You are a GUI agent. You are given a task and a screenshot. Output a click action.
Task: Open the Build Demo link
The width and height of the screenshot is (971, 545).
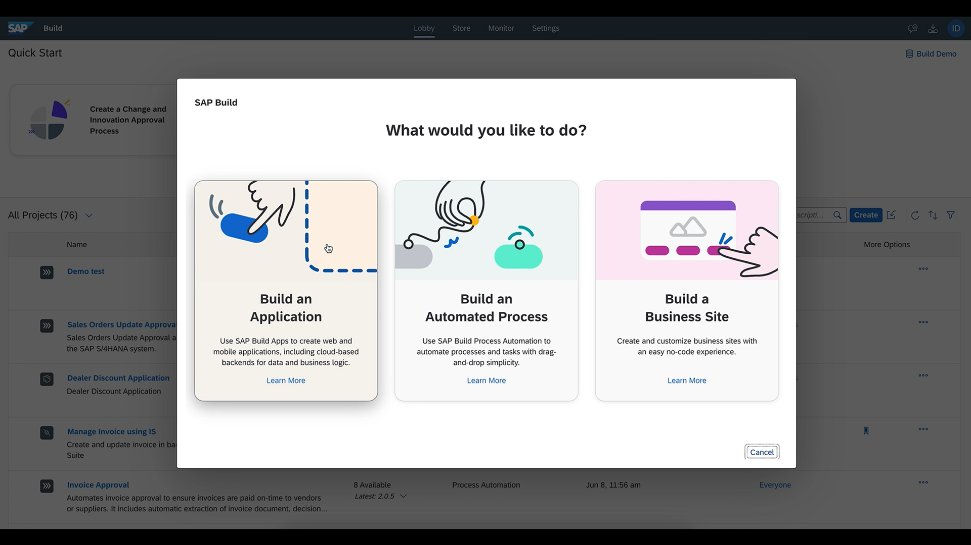point(931,54)
